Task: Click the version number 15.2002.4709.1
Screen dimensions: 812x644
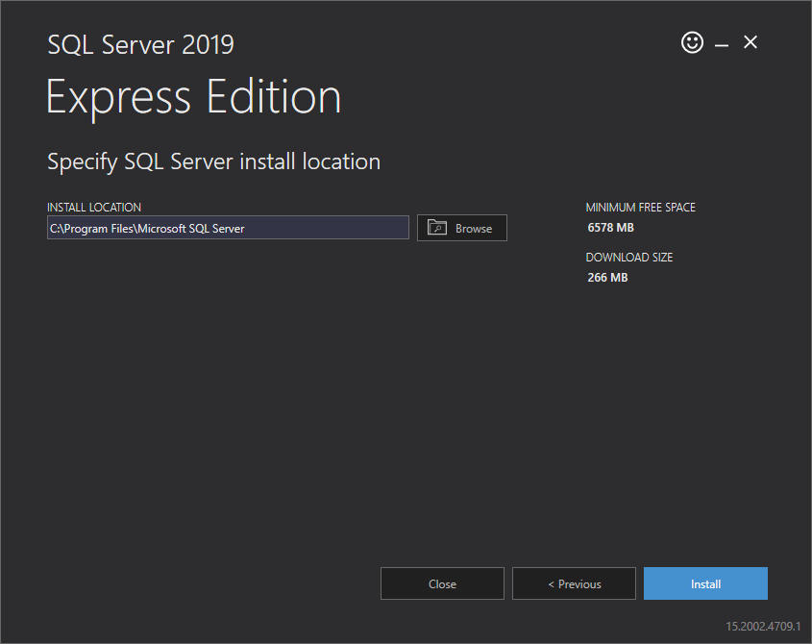Action: click(763, 626)
